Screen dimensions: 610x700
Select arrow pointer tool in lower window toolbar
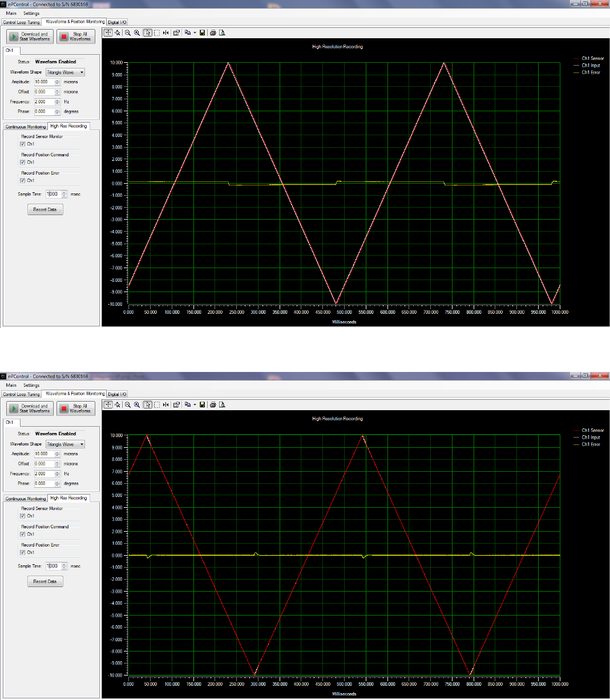(148, 404)
